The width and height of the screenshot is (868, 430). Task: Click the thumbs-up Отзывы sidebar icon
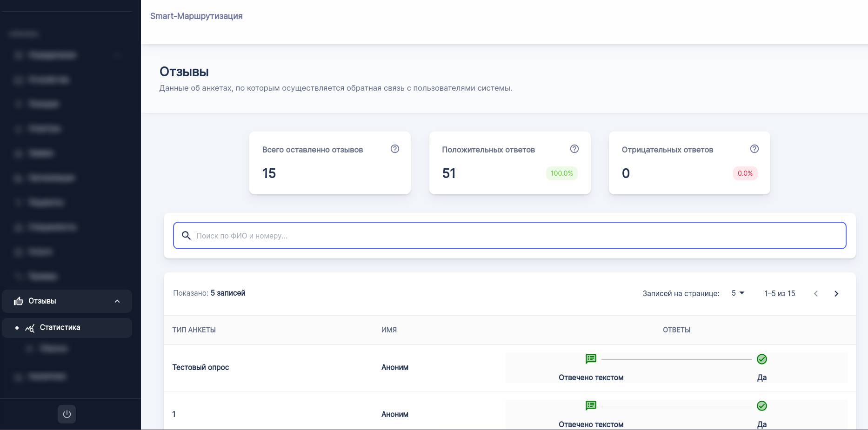19,301
